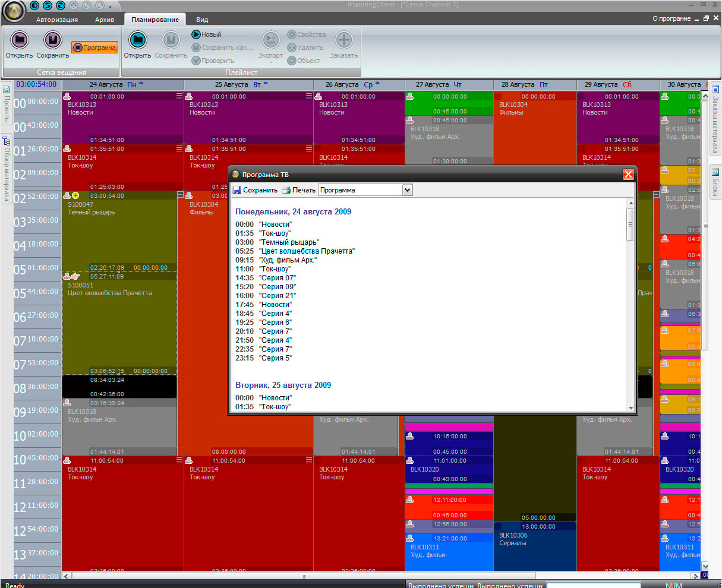Toggle the orange Программа button
The width and height of the screenshot is (722, 588).
[x=94, y=48]
